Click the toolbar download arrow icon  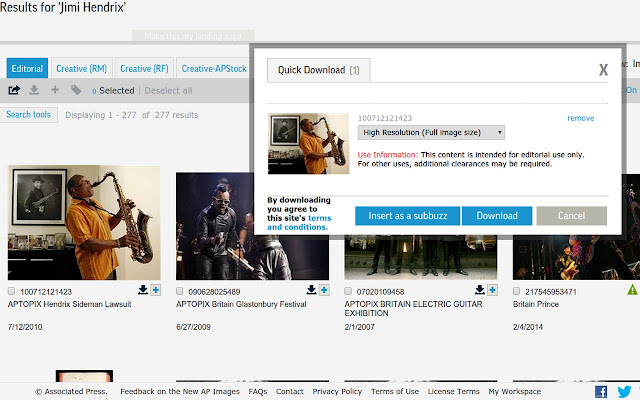click(x=34, y=90)
